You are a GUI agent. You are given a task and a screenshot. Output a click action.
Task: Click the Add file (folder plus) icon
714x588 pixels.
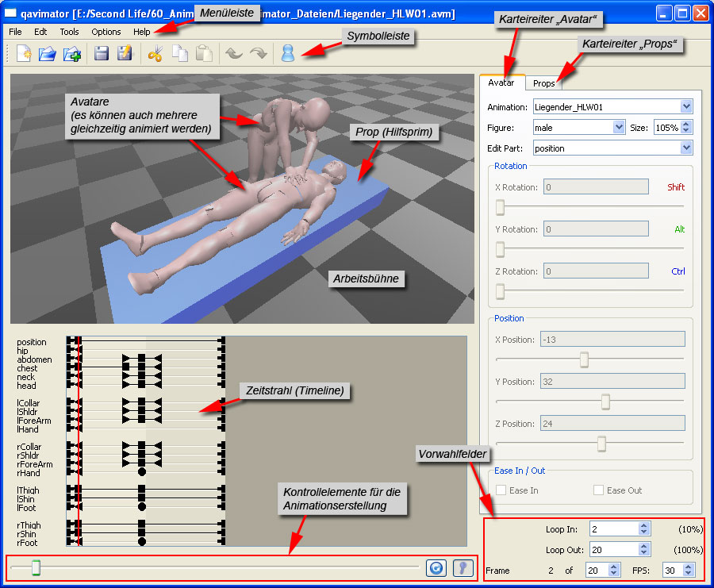click(72, 53)
